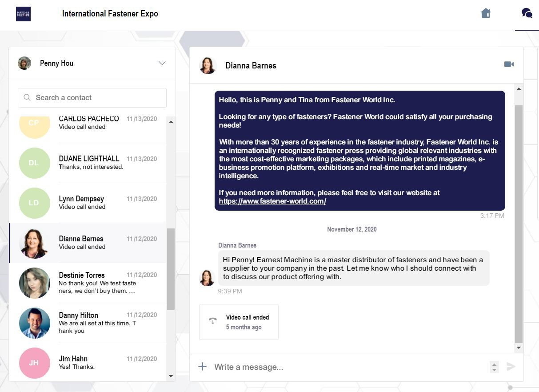Click the chat pane scrollbar thumb
Screen dimensions: 539x392
(x=519, y=224)
